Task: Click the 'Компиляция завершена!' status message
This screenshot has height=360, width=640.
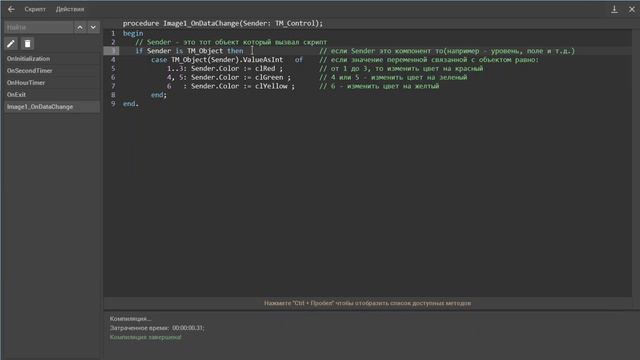Action: [x=145, y=337]
